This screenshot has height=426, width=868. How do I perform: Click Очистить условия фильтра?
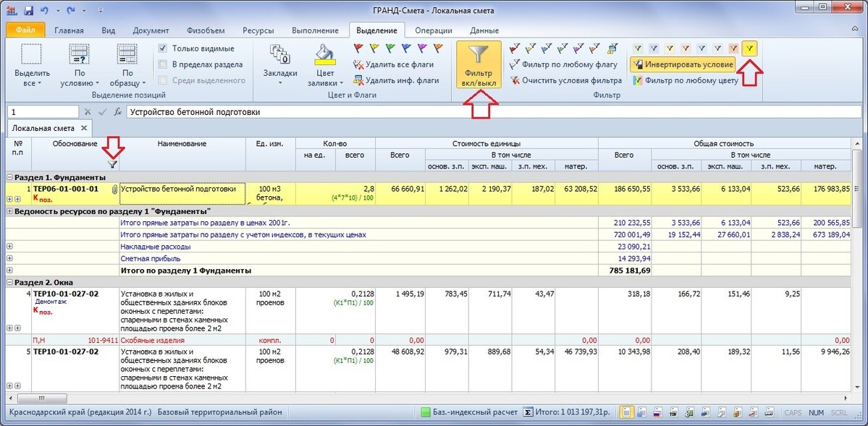coord(565,81)
